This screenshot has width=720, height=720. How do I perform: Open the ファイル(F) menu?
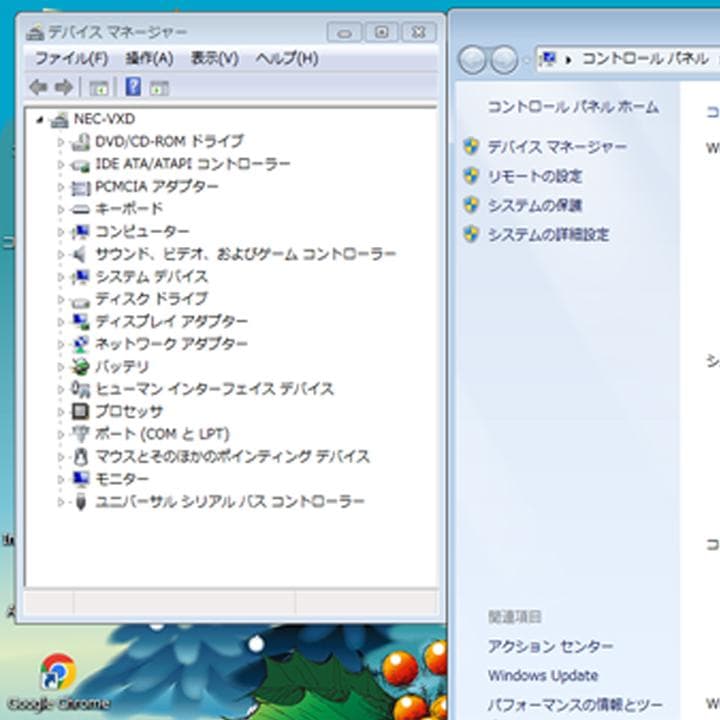pos(71,58)
